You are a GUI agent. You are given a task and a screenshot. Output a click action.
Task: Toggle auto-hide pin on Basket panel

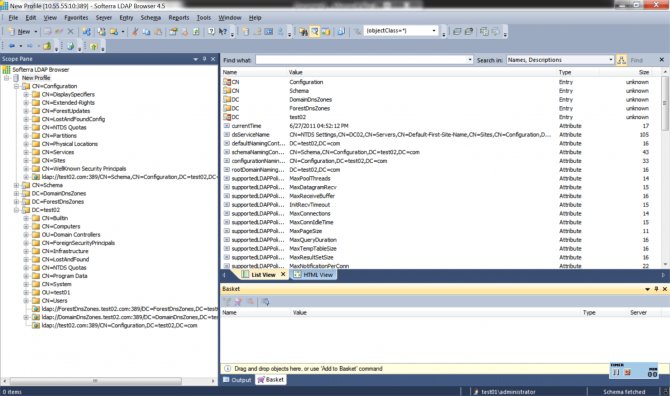pos(656,289)
